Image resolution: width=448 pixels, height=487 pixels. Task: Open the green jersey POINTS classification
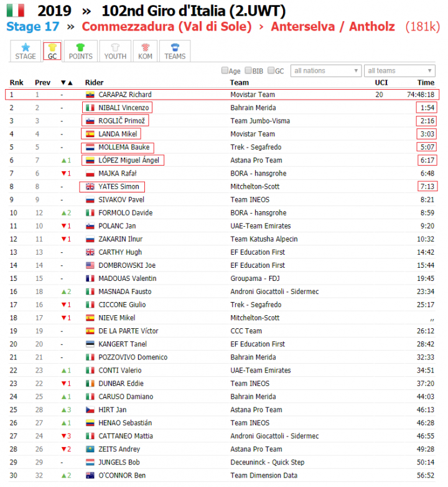point(80,47)
